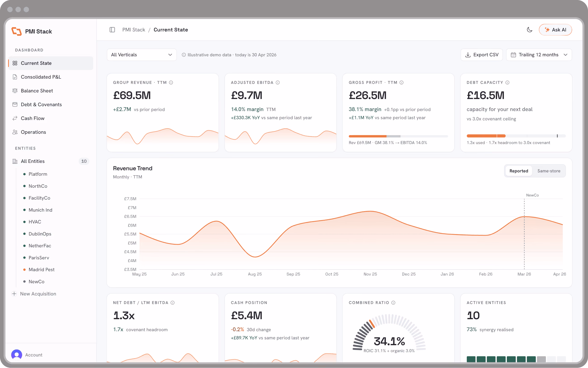Image resolution: width=588 pixels, height=368 pixels.
Task: Show Group Revenue TTM info tooltip icon
Action: point(171,82)
